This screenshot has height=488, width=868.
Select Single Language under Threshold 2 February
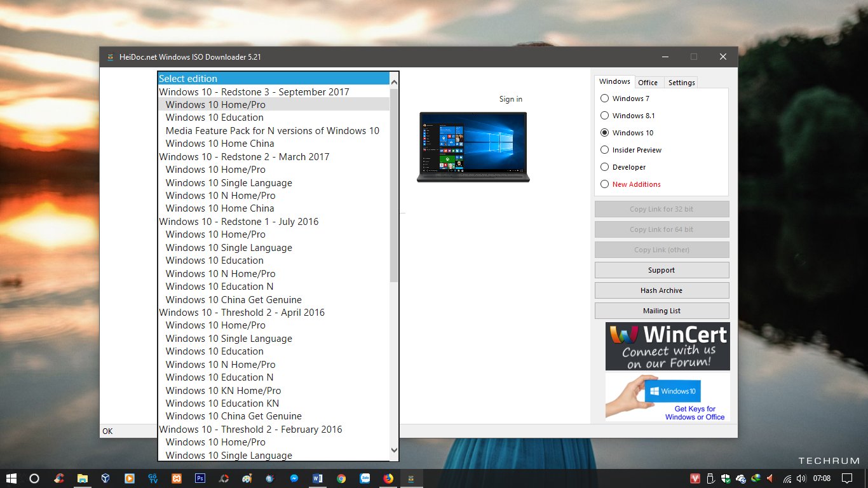click(x=274, y=456)
